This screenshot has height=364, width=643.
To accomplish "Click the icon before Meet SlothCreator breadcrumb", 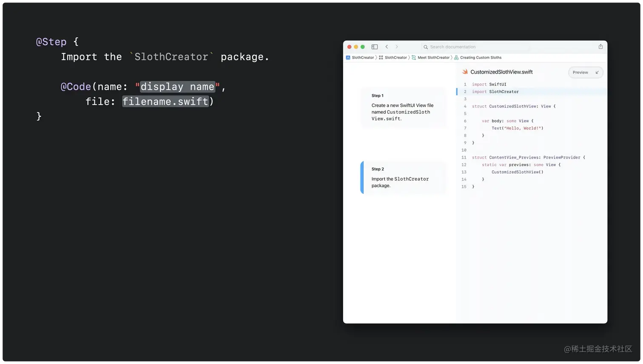I will [x=414, y=57].
